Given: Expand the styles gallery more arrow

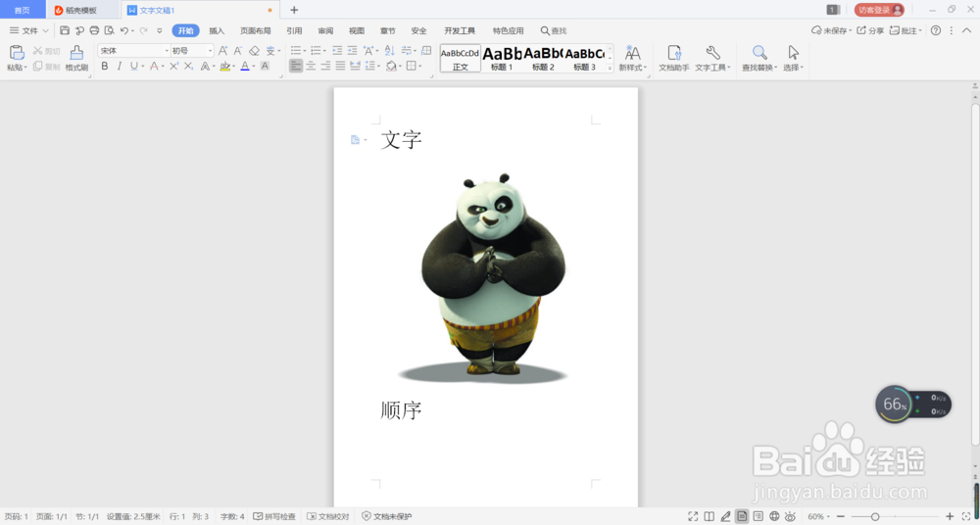Looking at the screenshot, I should point(611,69).
